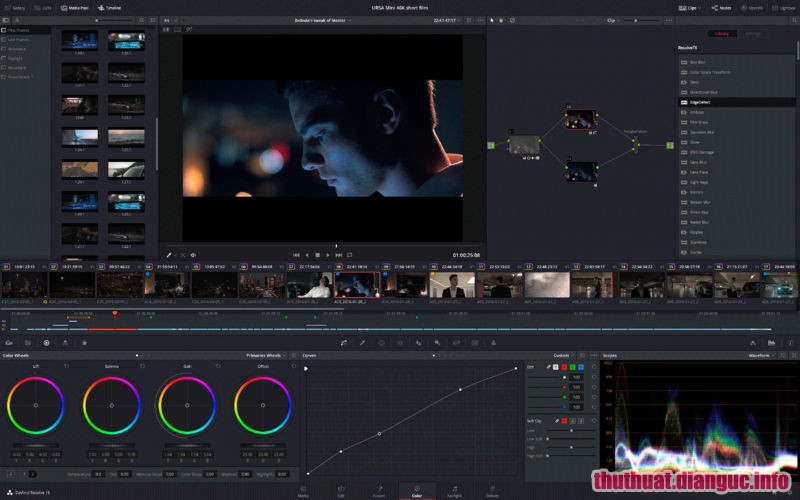Open the node editor options menu
The width and height of the screenshot is (800, 500).
point(669,20)
